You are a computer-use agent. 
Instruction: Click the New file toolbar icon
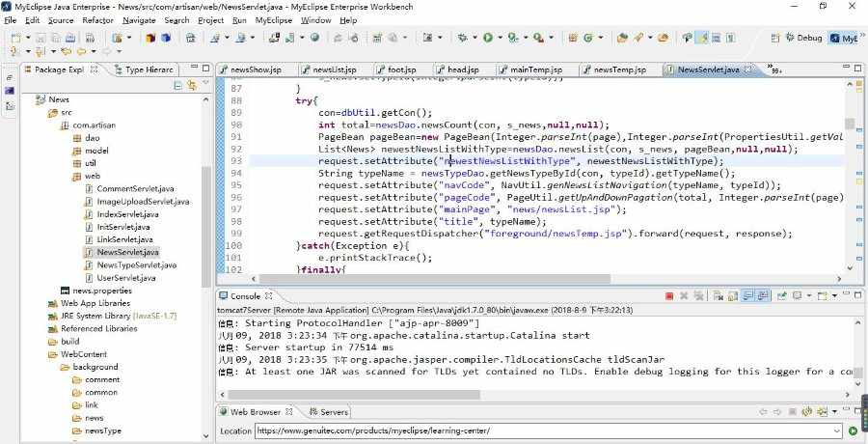click(16, 39)
